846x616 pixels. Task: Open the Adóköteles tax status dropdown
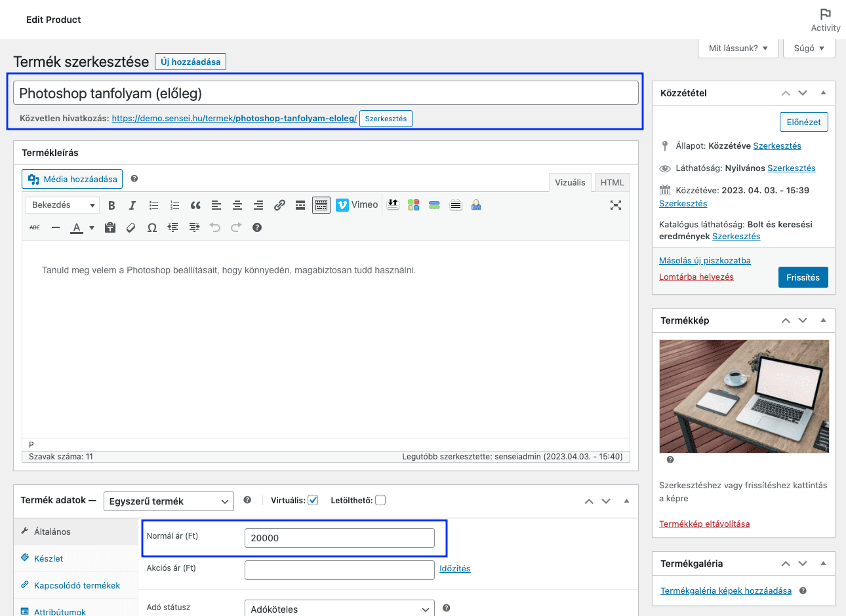point(339,609)
